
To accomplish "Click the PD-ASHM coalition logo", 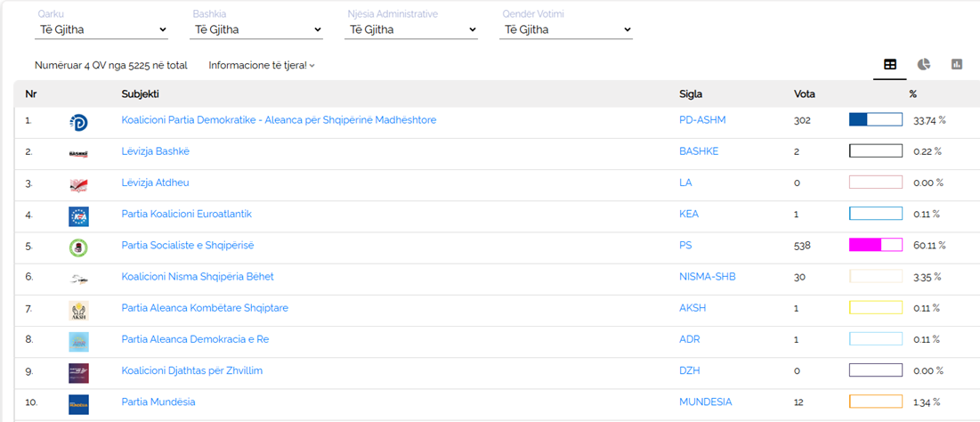I will 78,123.
